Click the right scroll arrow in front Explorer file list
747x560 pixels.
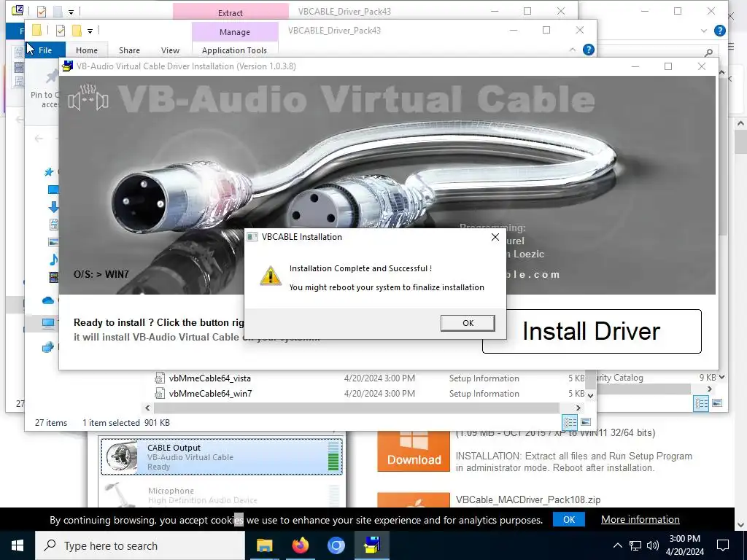coord(578,408)
